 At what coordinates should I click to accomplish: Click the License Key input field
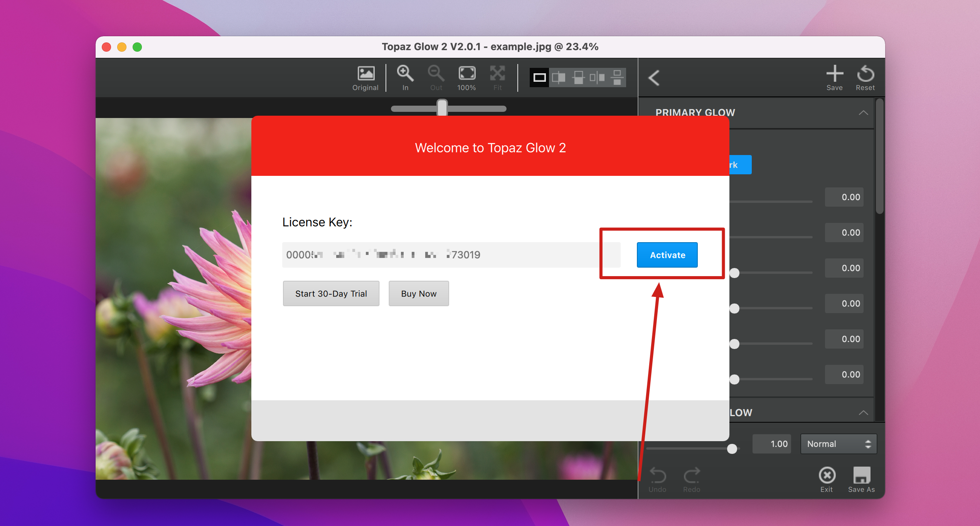pyautogui.click(x=451, y=255)
